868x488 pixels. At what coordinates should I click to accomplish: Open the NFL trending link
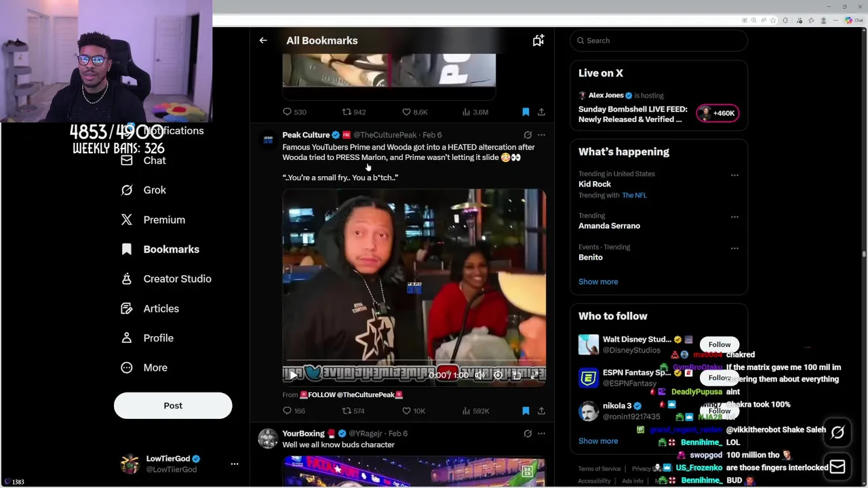point(634,195)
